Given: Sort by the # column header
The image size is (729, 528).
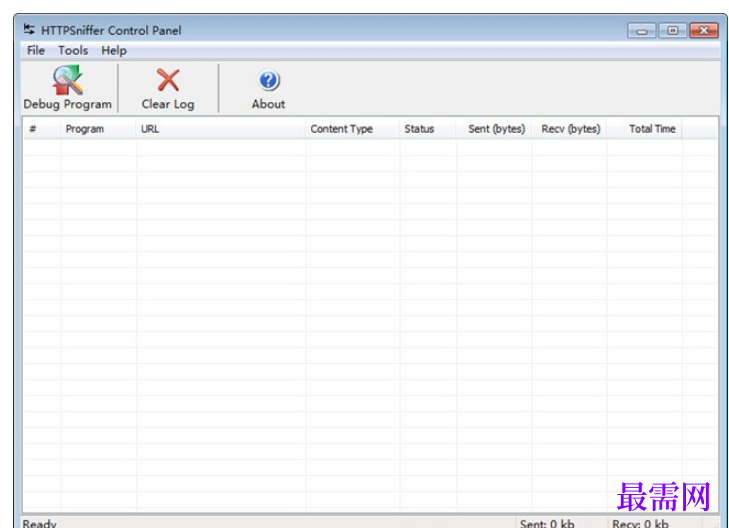Looking at the screenshot, I should pos(41,129).
